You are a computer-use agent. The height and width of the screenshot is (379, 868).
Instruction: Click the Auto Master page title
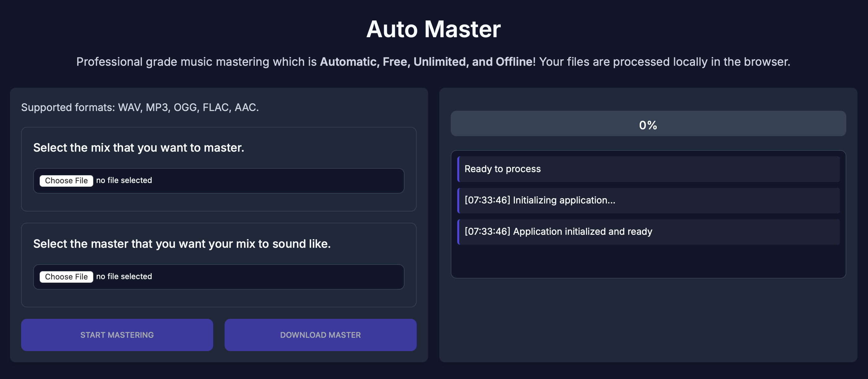pos(434,30)
